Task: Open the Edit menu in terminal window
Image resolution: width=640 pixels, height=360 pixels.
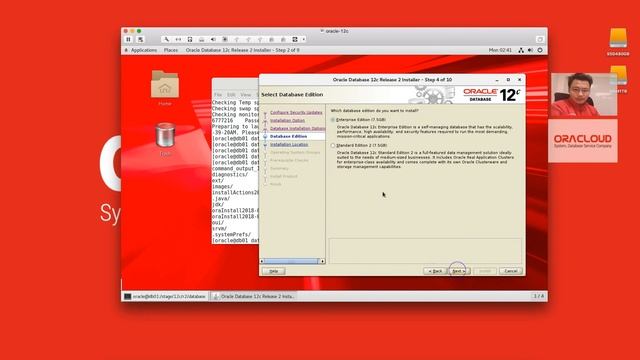Action: tap(231, 95)
